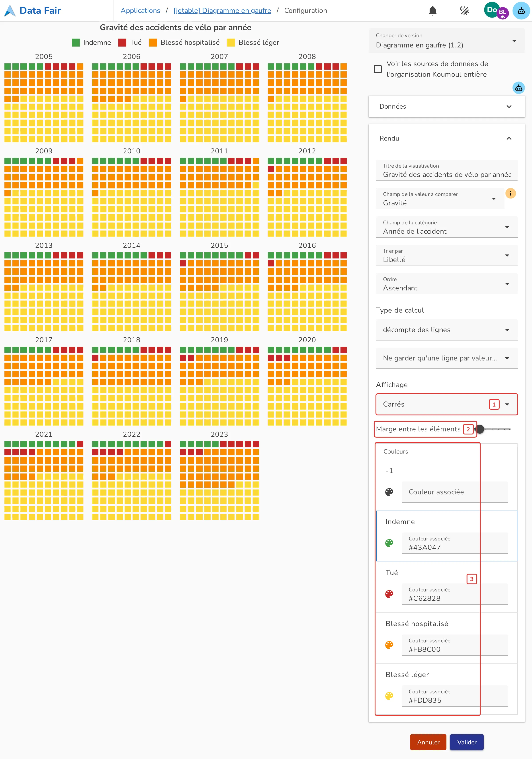
Task: Edit #C62828 color field for Tué
Action: tap(455, 594)
